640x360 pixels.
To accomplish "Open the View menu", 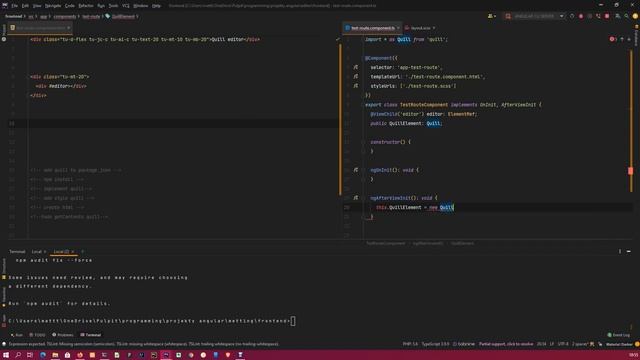I will (x=37, y=6).
